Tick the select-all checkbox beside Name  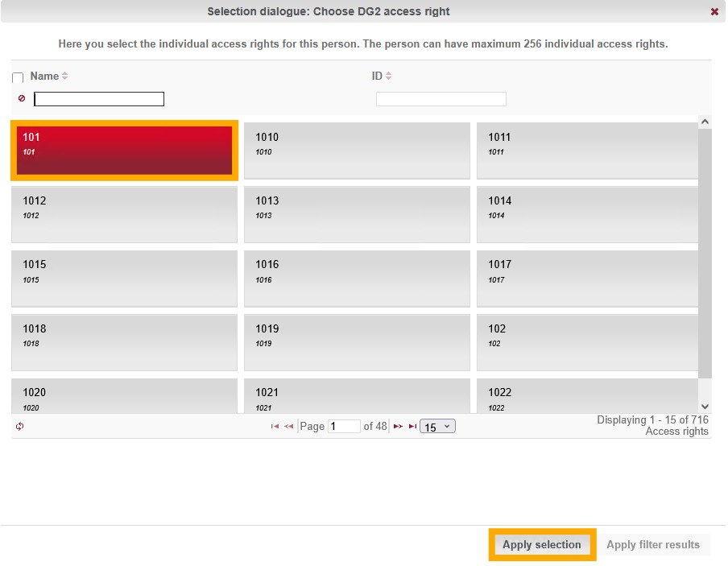pos(18,78)
